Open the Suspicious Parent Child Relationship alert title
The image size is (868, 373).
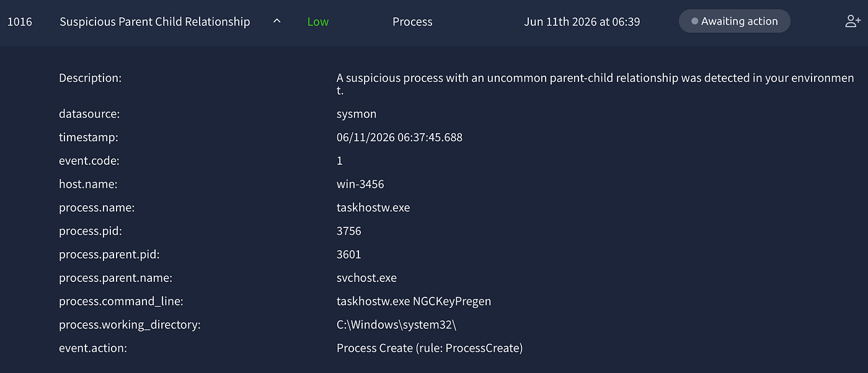point(155,22)
